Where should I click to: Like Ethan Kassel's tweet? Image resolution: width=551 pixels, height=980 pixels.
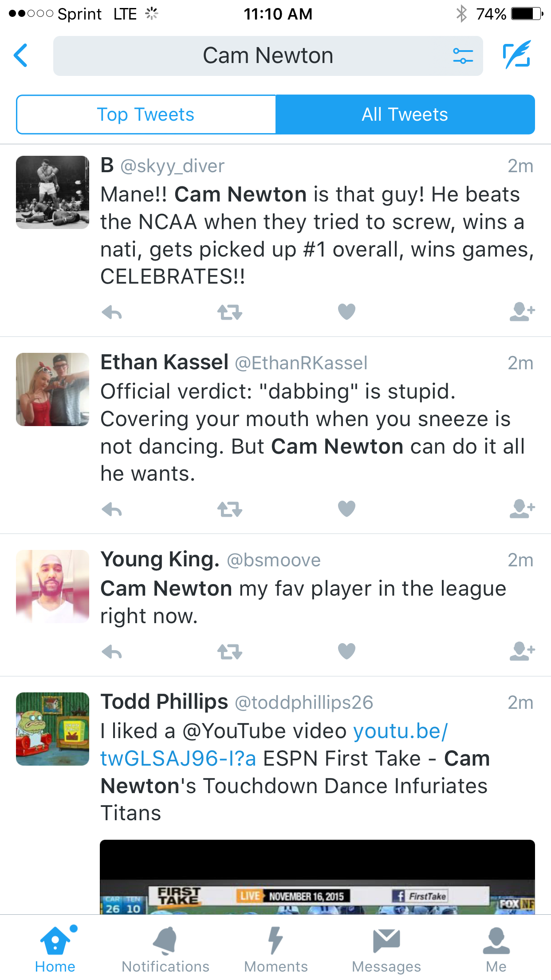tap(346, 509)
